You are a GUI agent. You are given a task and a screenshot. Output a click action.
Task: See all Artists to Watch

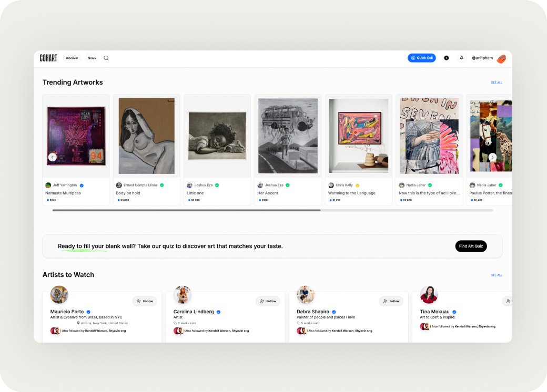[x=497, y=275]
